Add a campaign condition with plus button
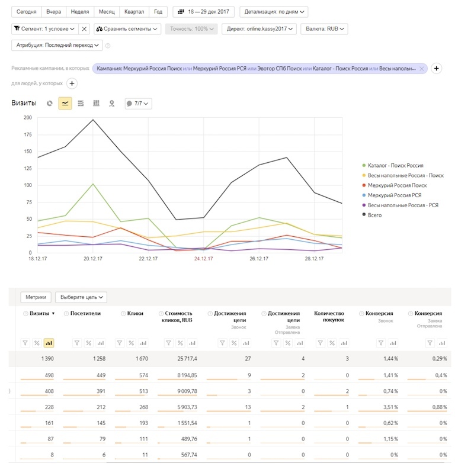This screenshot has width=474, height=476. click(436, 68)
